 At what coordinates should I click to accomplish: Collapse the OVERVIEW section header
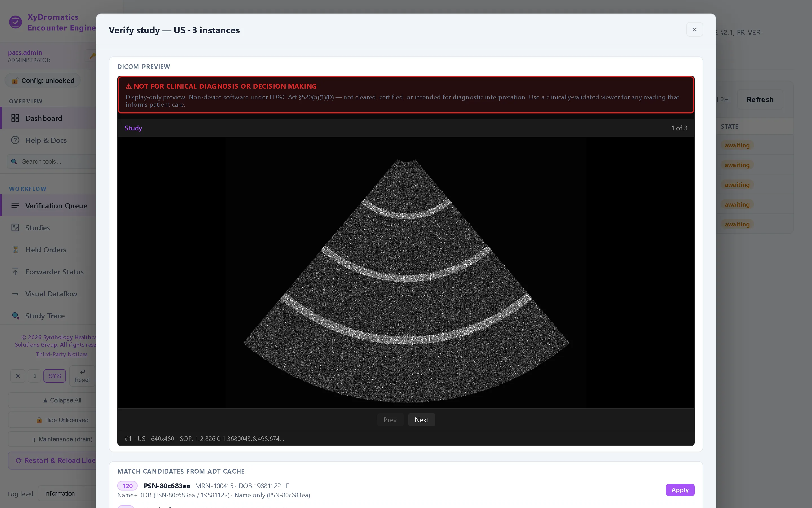26,101
